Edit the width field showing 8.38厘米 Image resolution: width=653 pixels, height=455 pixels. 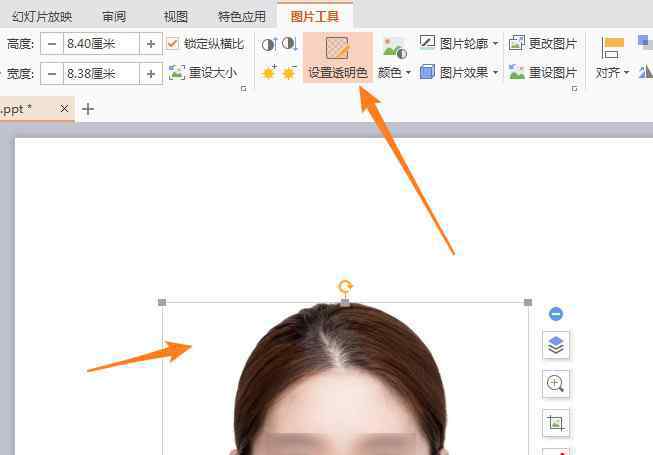coord(101,74)
